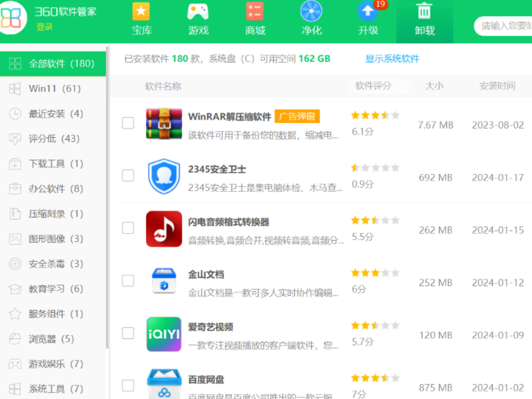The image size is (532, 399).
Task: Open the 卸载 trash can icon
Action: click(424, 11)
